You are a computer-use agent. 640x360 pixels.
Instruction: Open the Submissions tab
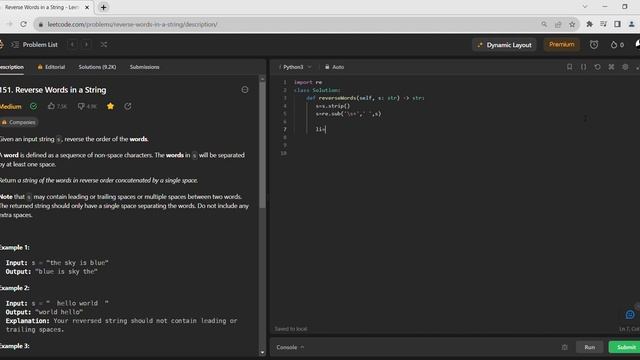point(144,67)
